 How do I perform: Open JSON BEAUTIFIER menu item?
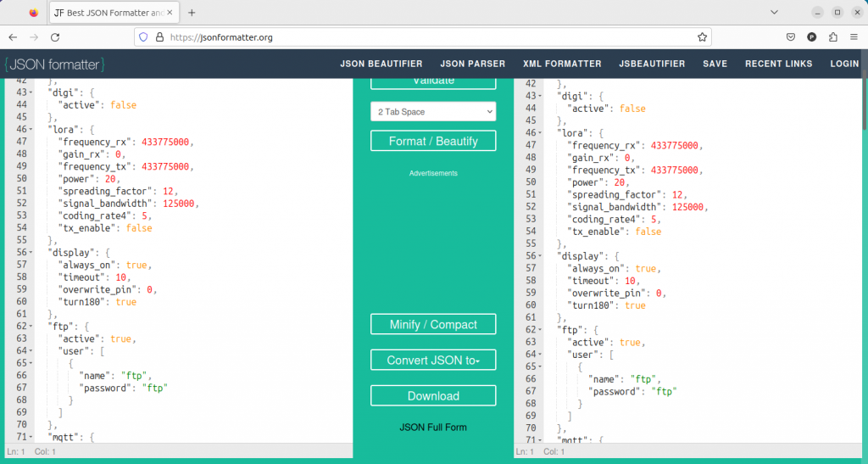click(381, 64)
